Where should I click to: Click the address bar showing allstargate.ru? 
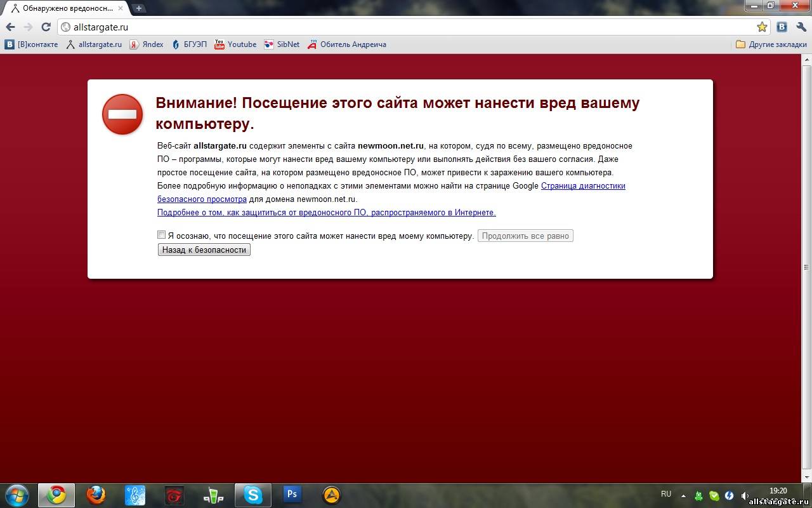406,27
